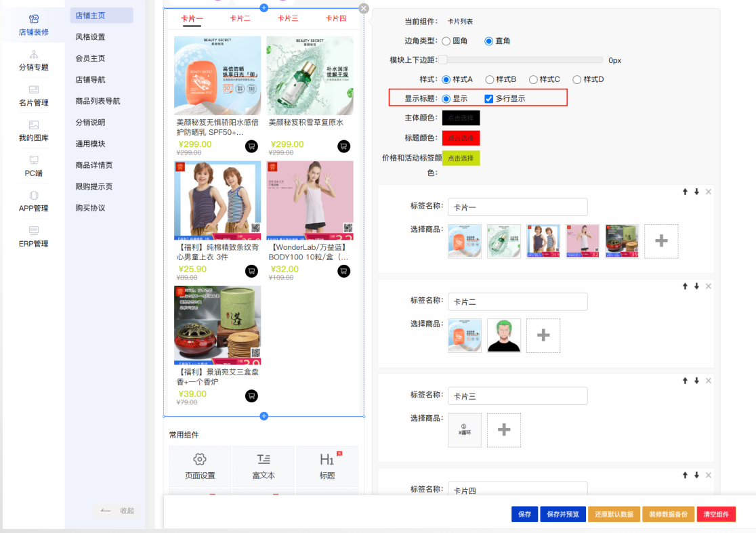Add a product to 卡片三
The height and width of the screenshot is (533, 756).
click(504, 430)
